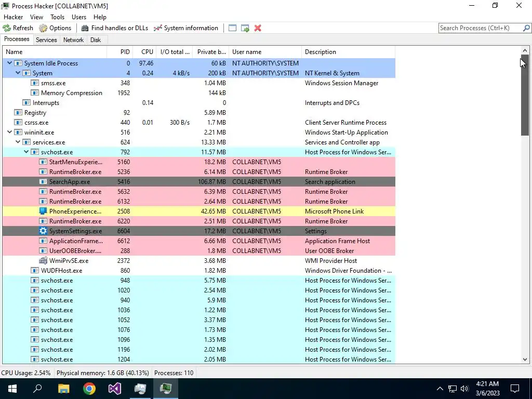Select the svchost.exe 1020 row
The width and height of the screenshot is (532, 399).
pyautogui.click(x=199, y=290)
